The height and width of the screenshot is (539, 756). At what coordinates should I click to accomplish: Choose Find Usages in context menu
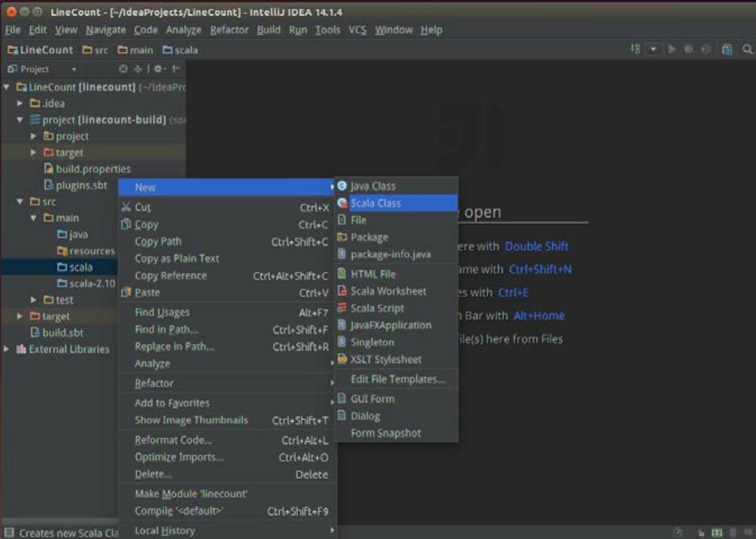[227, 312]
